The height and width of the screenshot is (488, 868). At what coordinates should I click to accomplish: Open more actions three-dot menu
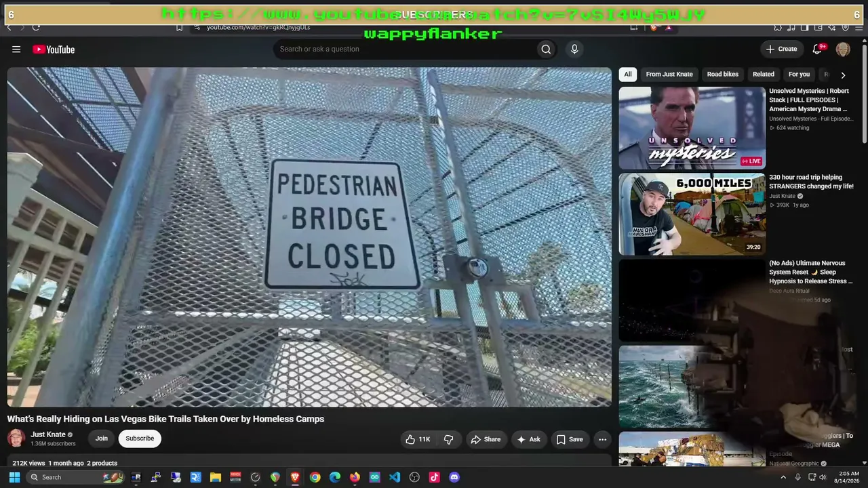pos(602,439)
